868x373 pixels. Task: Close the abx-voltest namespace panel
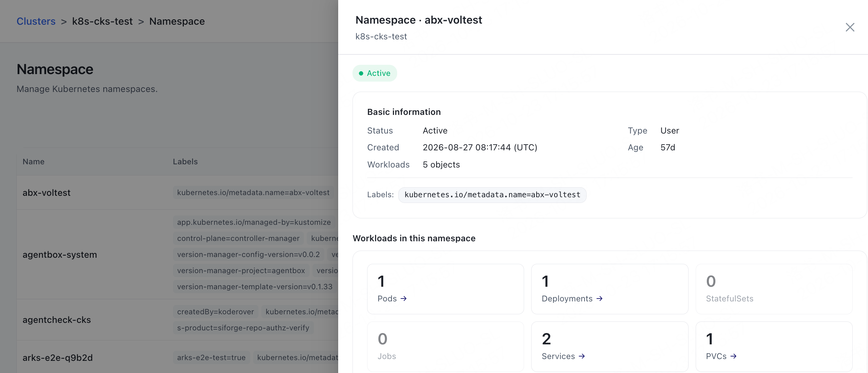[x=850, y=27]
